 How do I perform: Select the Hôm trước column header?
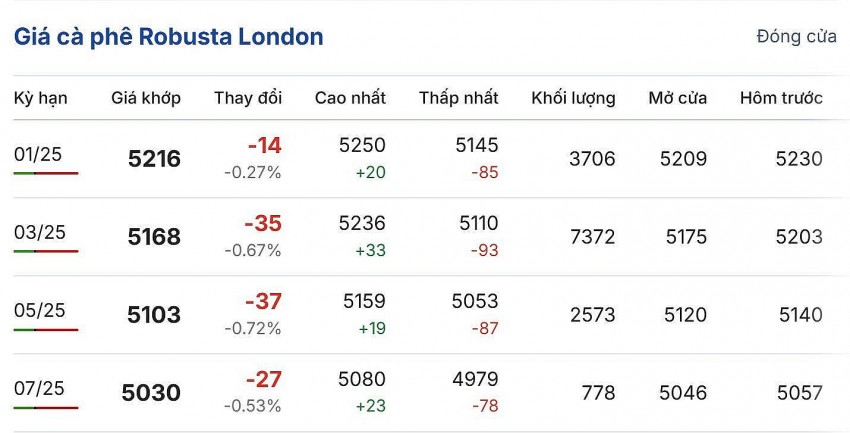[781, 98]
